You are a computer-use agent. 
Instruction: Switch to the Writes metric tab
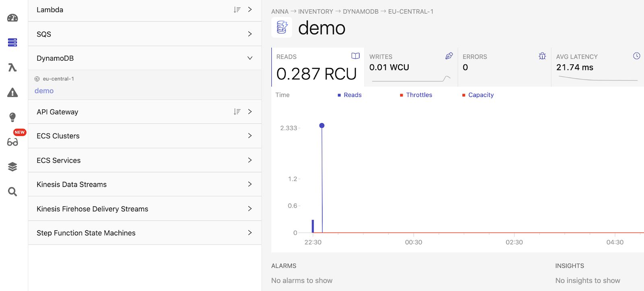pyautogui.click(x=411, y=67)
